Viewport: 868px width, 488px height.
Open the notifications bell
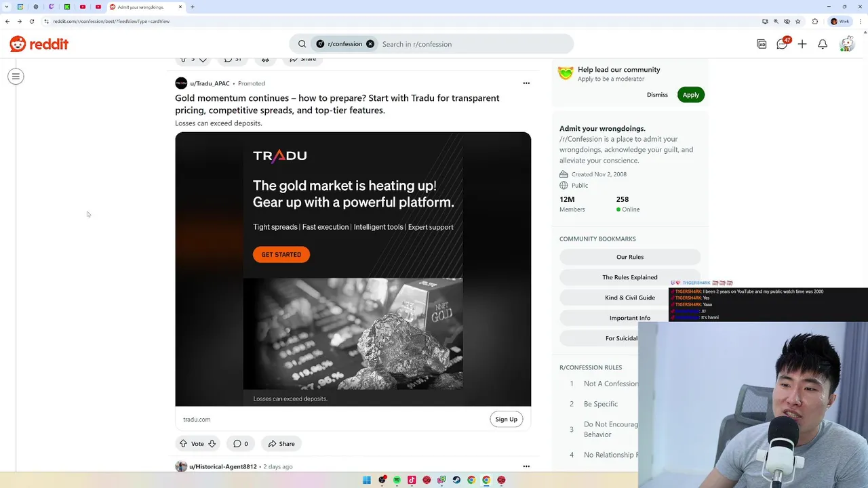(823, 44)
